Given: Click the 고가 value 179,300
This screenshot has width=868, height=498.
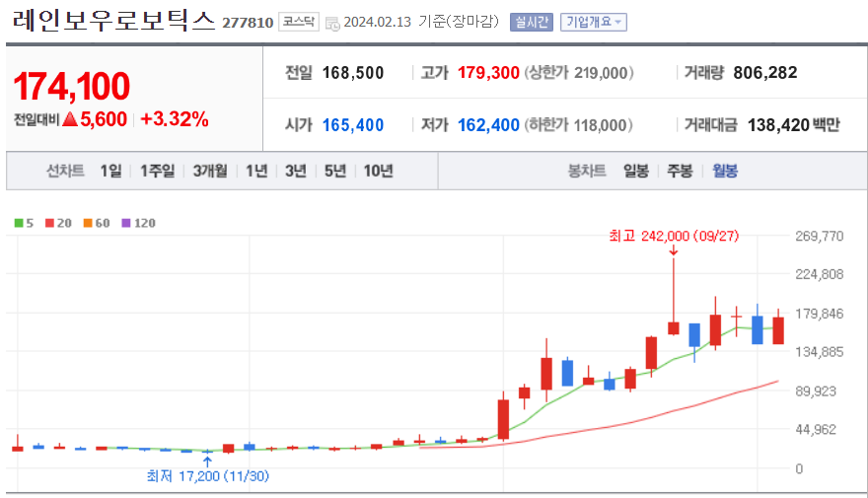Looking at the screenshot, I should coord(488,73).
